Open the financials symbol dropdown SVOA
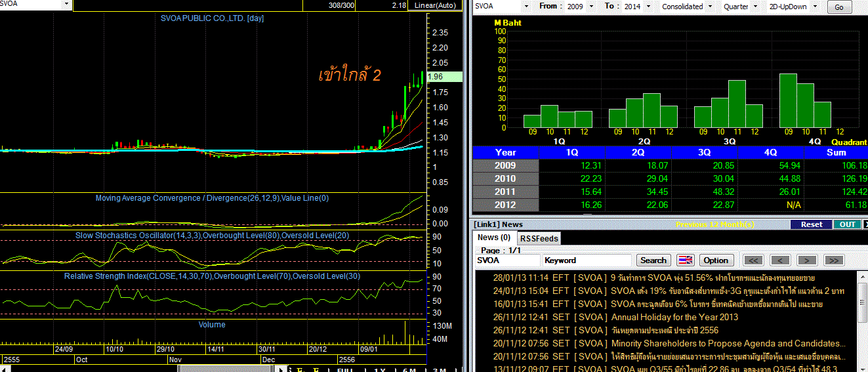Screen dimensions: 868x372 click(501, 6)
